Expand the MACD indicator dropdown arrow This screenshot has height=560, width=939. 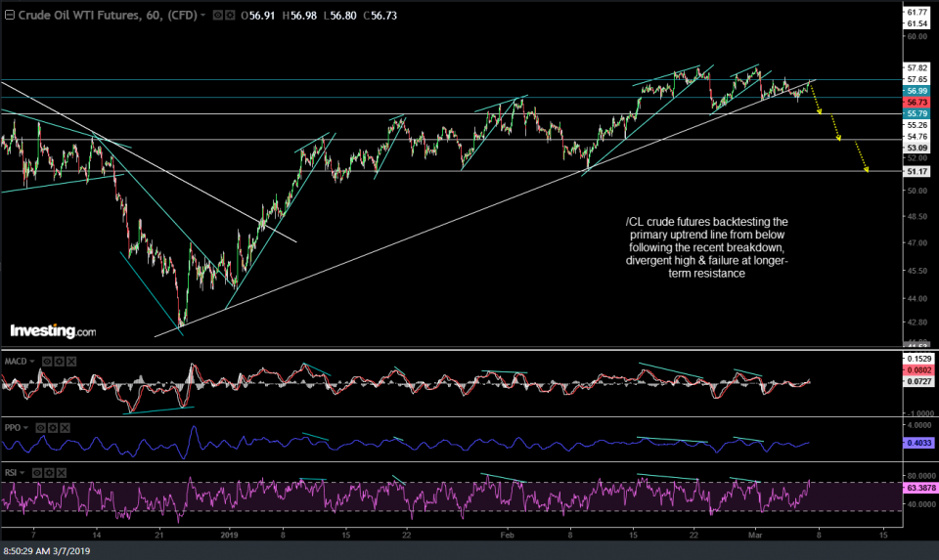[x=32, y=362]
